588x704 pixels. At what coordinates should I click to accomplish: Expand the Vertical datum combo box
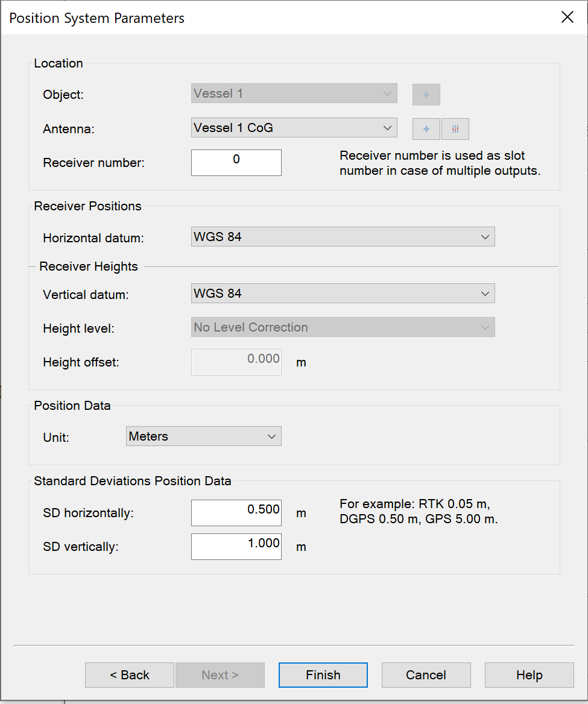[343, 294]
